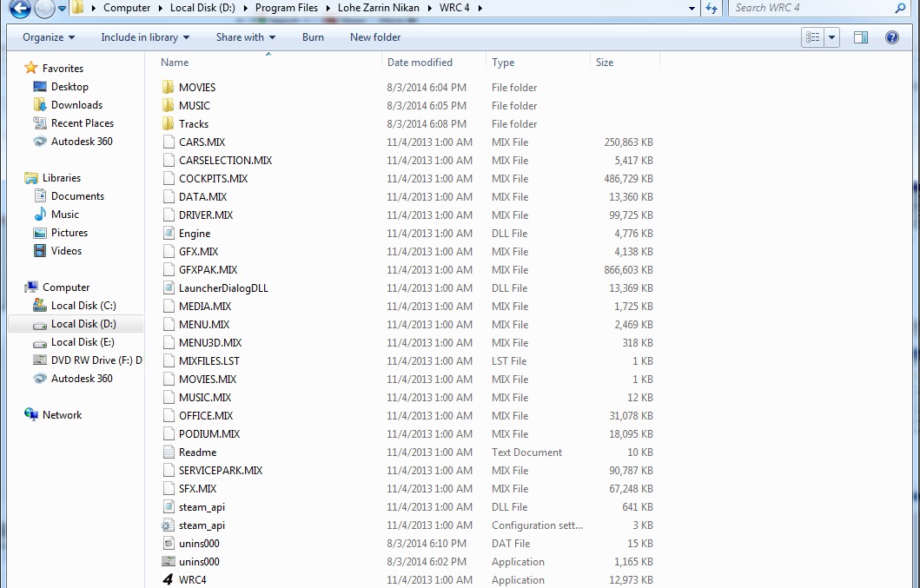
Task: Select the WRC4 application icon
Action: (169, 579)
